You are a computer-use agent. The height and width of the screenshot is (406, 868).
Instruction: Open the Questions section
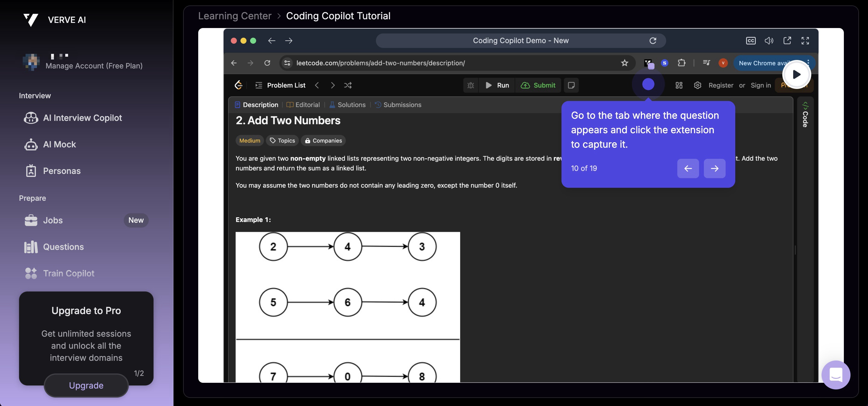(x=63, y=247)
